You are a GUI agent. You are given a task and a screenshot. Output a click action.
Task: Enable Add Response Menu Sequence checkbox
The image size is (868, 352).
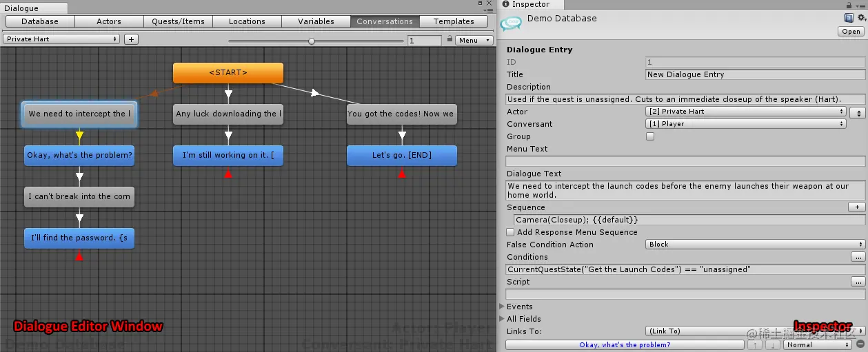(510, 232)
